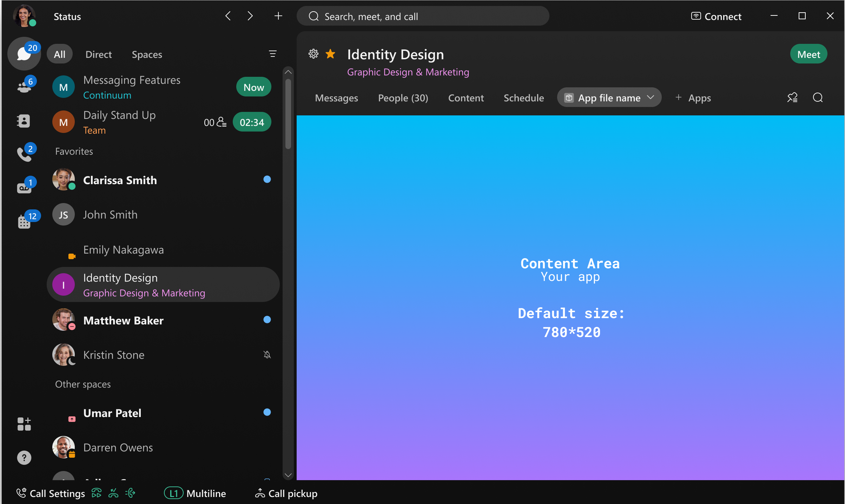Click the add new conversation plus icon
Screen dimensions: 845x504
tap(278, 15)
